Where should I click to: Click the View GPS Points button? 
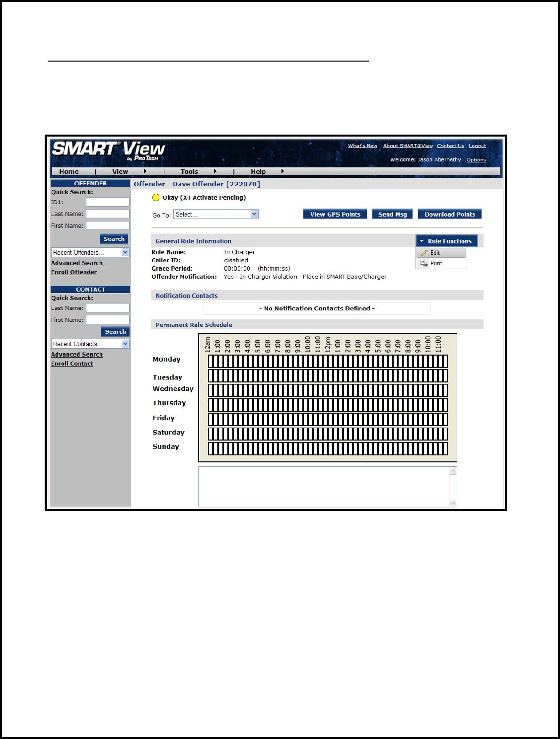(335, 214)
